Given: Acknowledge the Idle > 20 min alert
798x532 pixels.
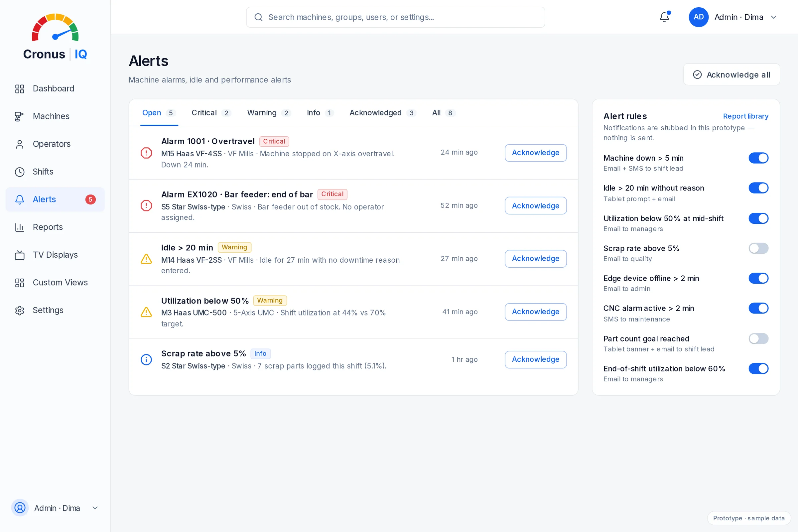Looking at the screenshot, I should coord(535,259).
